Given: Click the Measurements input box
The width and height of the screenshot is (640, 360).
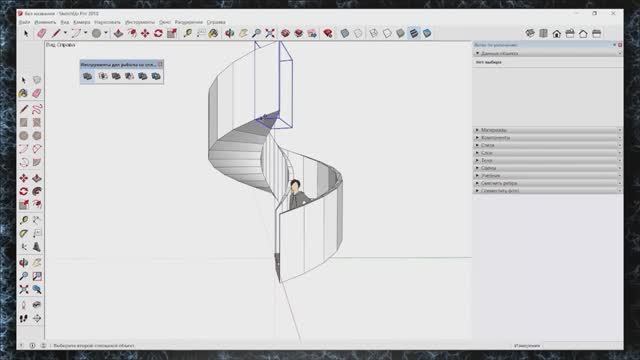Looking at the screenshot, I should [x=583, y=346].
